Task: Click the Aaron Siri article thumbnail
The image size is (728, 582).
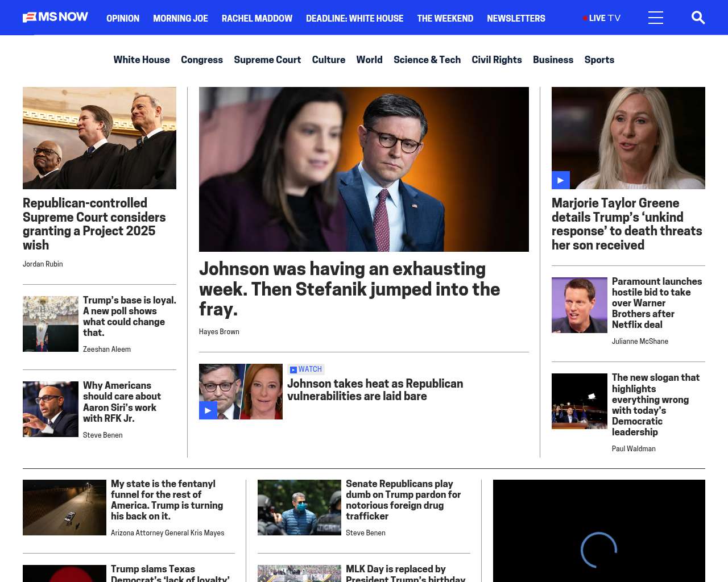Action: 51,409
